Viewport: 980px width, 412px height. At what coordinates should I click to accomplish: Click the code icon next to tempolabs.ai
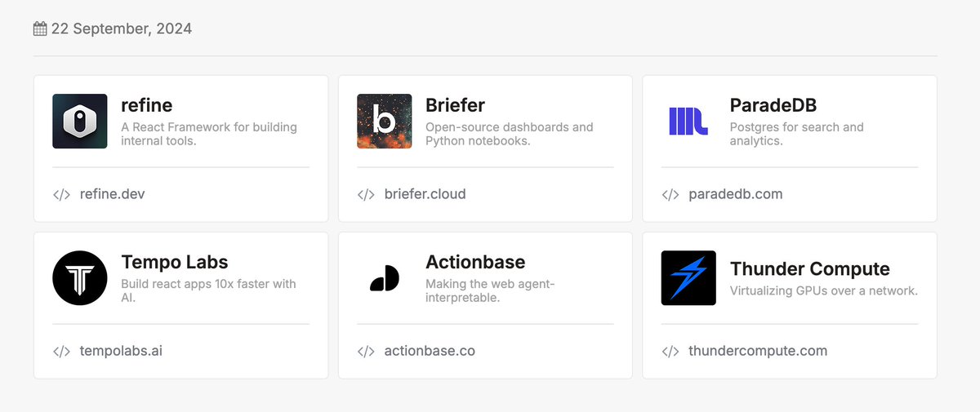[61, 351]
